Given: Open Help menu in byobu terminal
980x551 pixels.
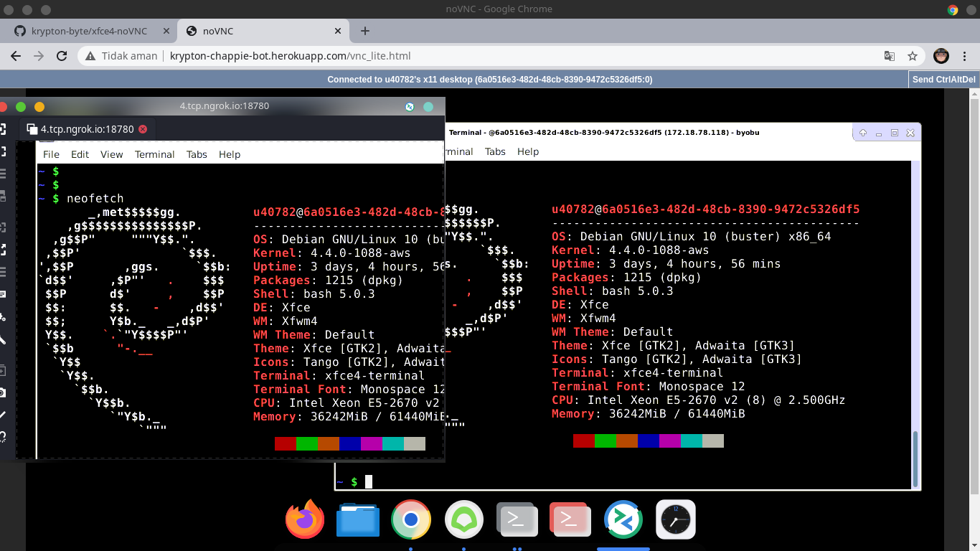Looking at the screenshot, I should pyautogui.click(x=528, y=151).
